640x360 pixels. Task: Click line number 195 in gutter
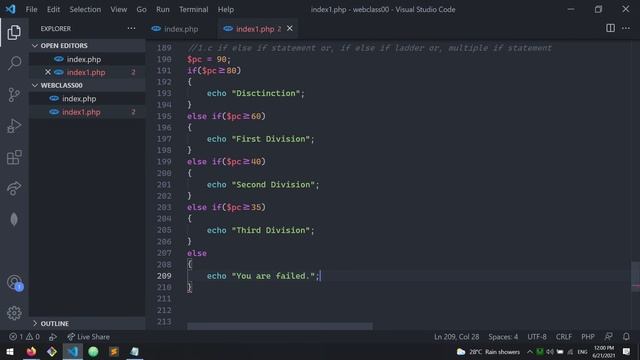coord(164,116)
